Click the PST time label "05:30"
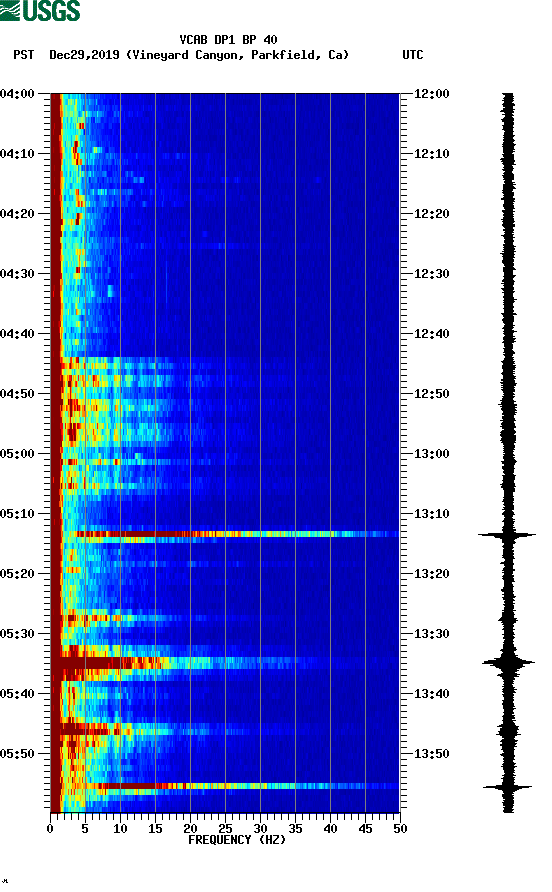The image size is (552, 892). click(x=17, y=634)
